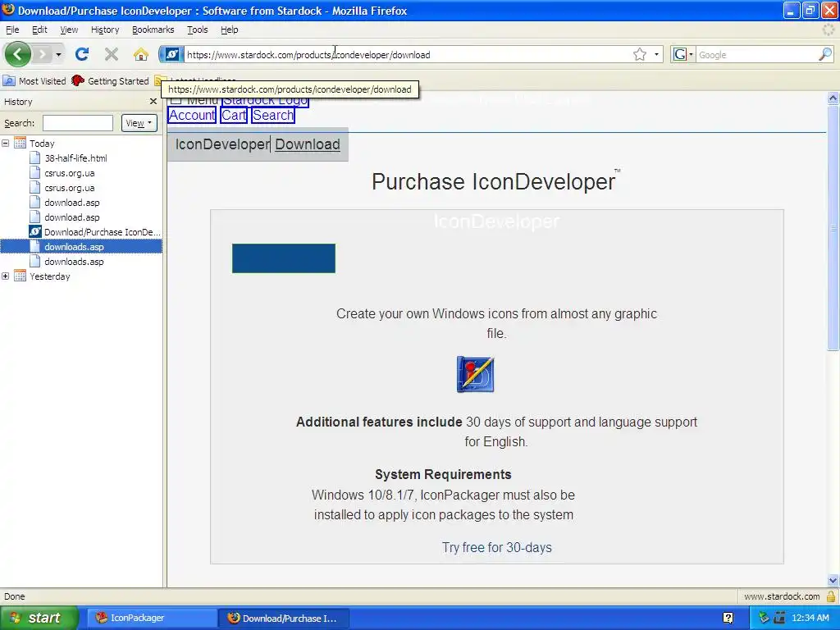Click the 12:34 AM clock
Image resolution: width=840 pixels, height=630 pixels.
pyautogui.click(x=810, y=618)
